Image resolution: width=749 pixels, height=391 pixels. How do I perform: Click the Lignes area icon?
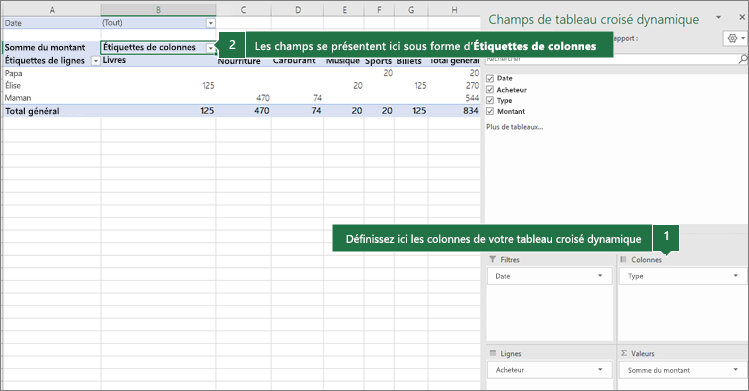coord(492,353)
